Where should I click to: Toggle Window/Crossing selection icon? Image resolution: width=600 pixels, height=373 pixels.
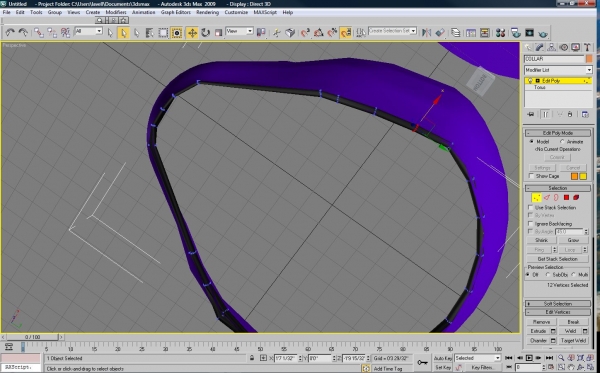[176, 33]
